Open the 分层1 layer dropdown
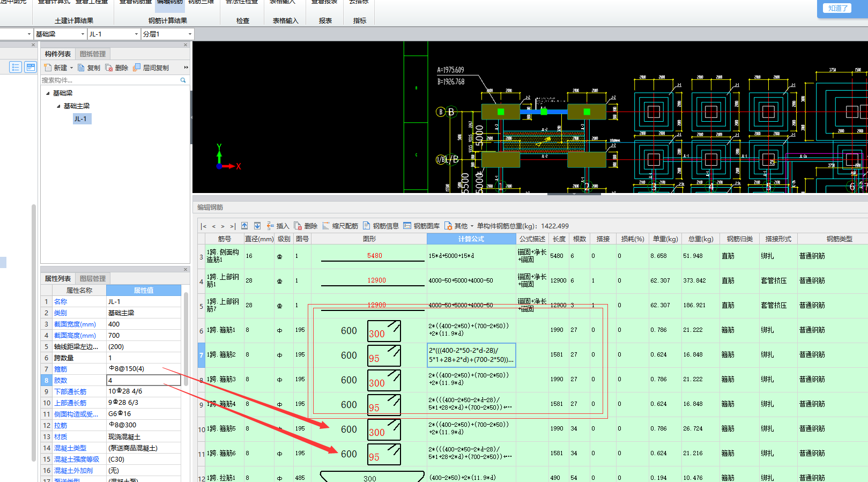868x482 pixels. click(190, 34)
